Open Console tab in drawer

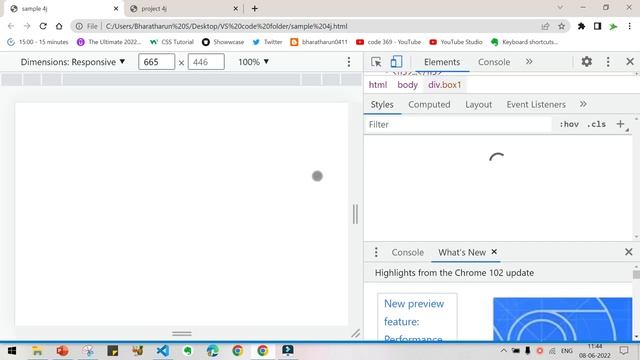(x=407, y=252)
